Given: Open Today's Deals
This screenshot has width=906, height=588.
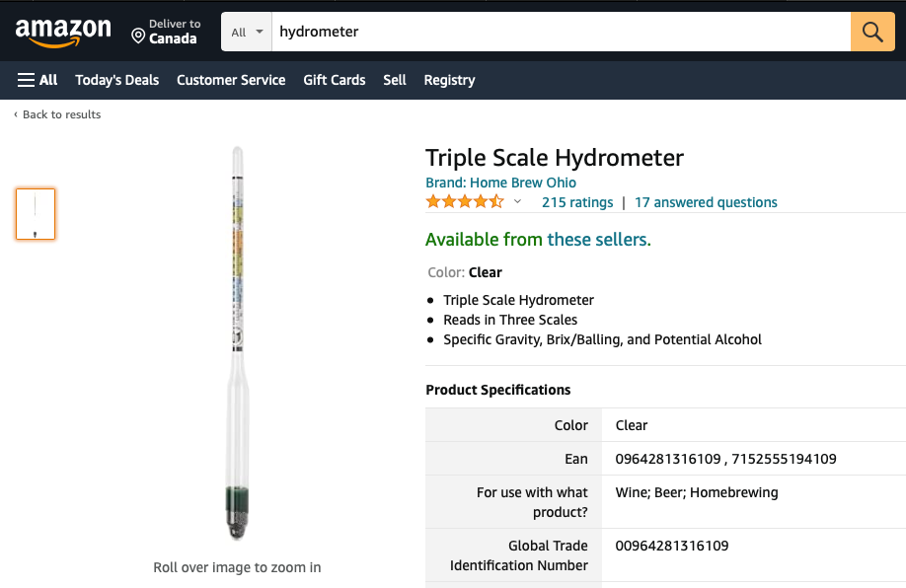Looking at the screenshot, I should [x=116, y=80].
